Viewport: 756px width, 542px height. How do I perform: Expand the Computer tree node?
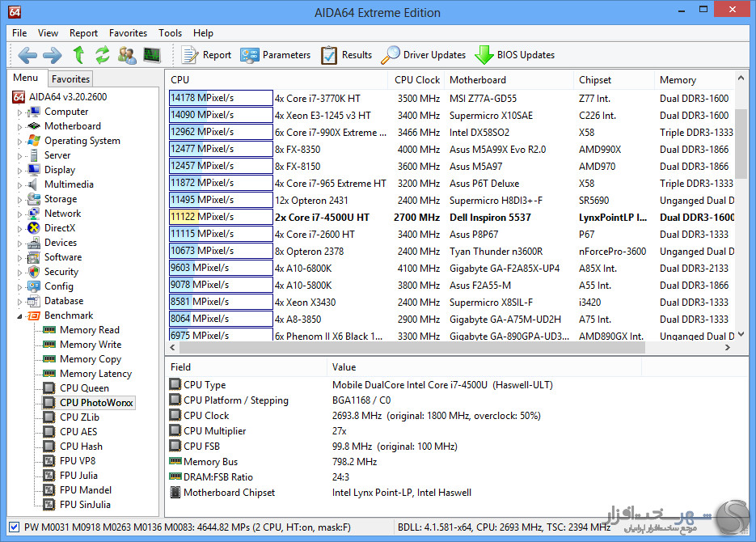pos(20,112)
